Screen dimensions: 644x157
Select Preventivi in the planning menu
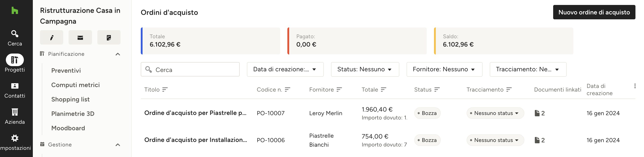click(66, 70)
